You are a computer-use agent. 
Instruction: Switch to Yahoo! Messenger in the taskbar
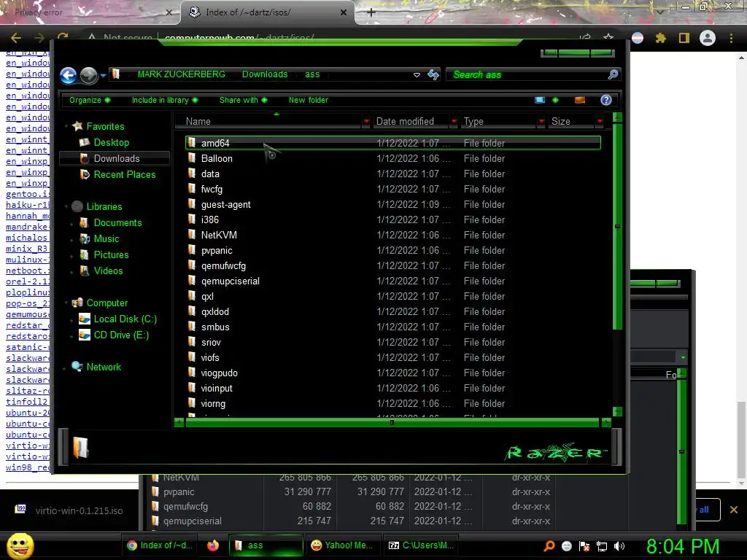pyautogui.click(x=341, y=545)
